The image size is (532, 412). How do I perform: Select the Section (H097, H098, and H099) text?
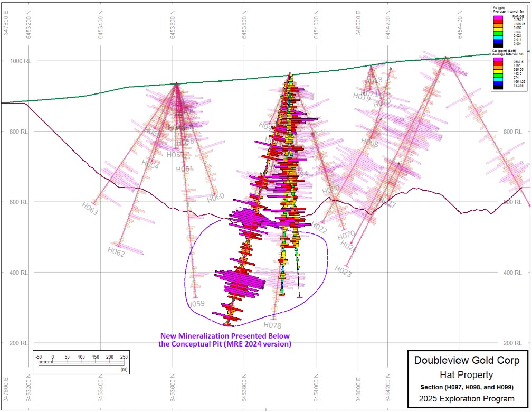[467, 388]
